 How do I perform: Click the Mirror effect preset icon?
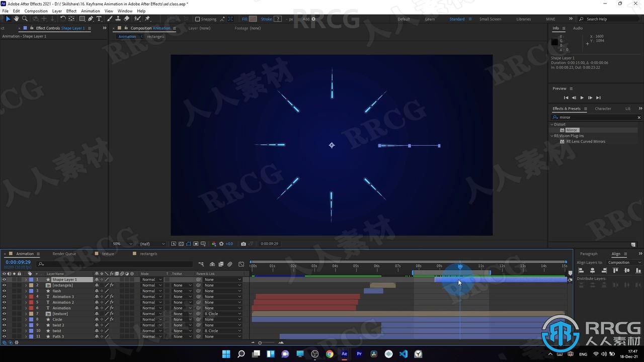click(x=562, y=130)
